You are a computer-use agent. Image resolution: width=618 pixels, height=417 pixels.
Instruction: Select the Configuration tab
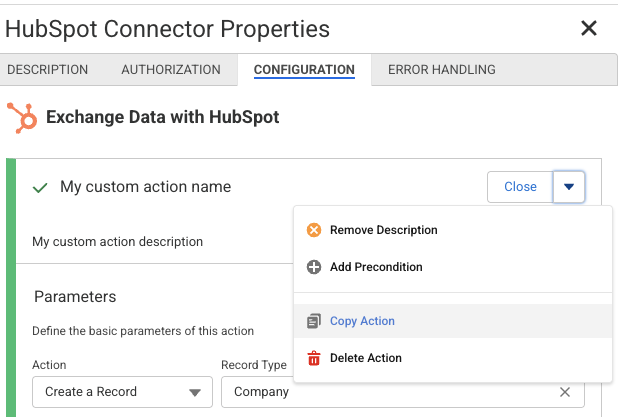tap(304, 70)
